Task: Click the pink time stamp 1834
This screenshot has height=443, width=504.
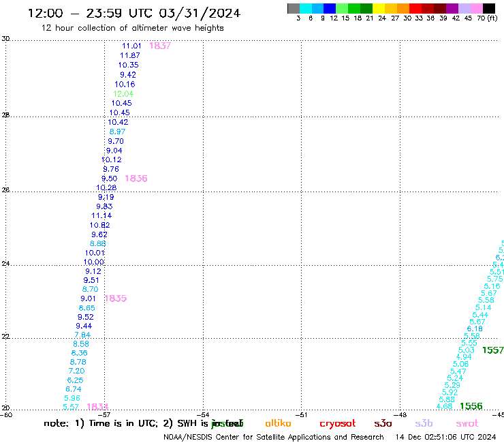Action: 97,407
